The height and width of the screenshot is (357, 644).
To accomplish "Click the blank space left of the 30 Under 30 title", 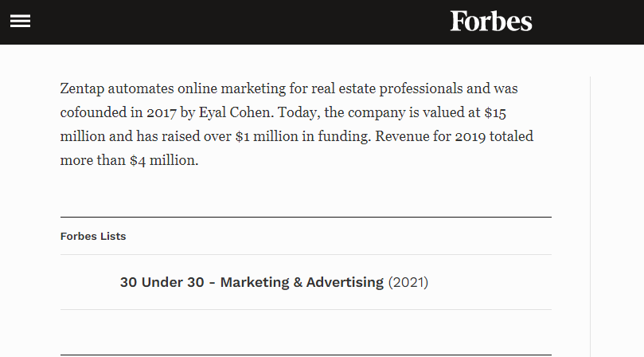I will pos(88,282).
